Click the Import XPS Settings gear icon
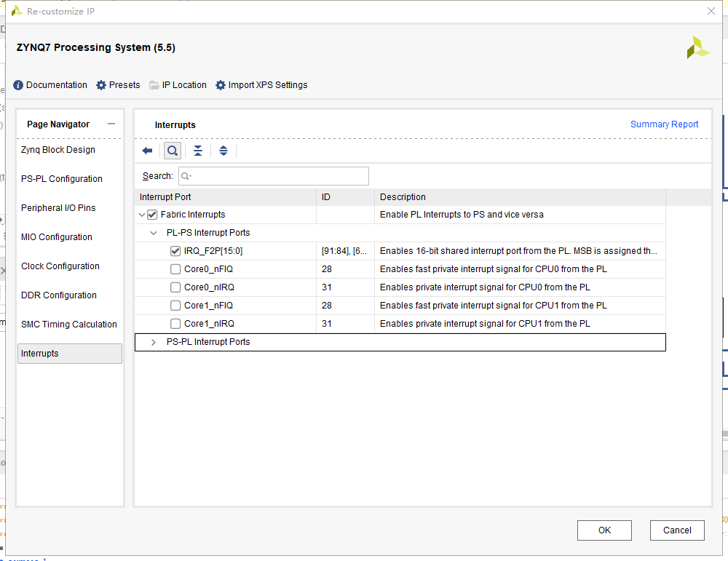 pos(221,85)
